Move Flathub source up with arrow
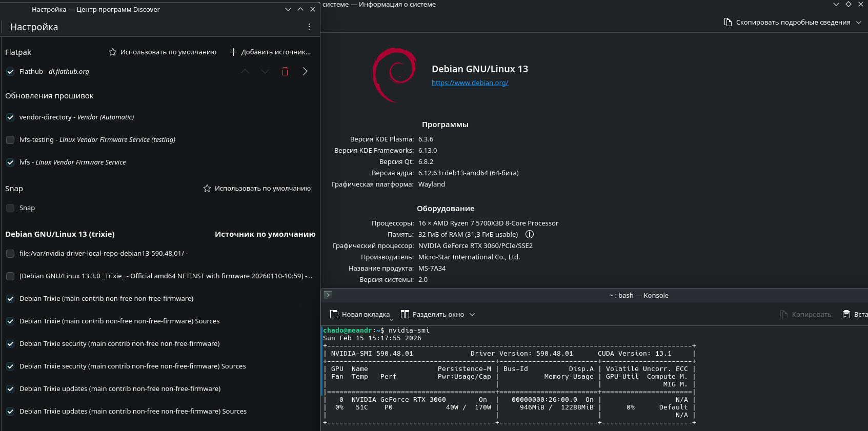 pos(245,72)
